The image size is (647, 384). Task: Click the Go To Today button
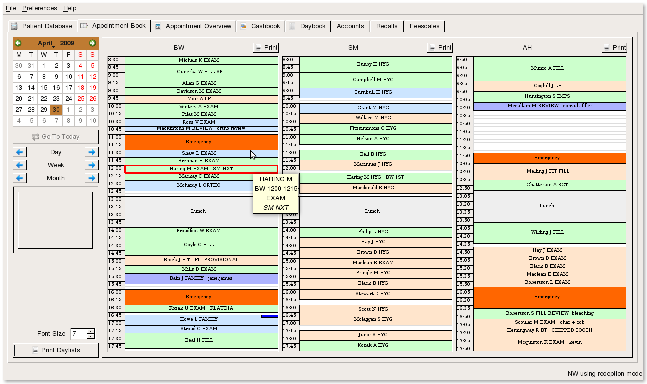click(x=56, y=137)
